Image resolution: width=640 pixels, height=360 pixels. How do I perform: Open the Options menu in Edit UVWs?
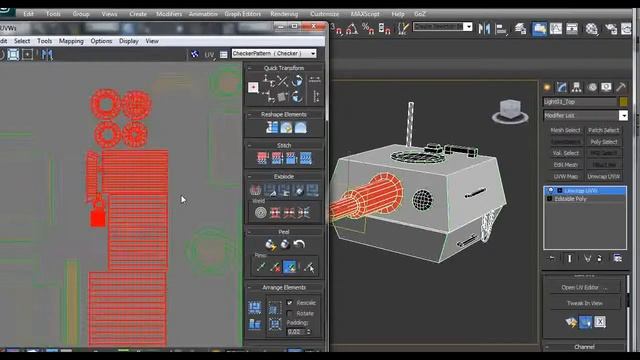point(101,41)
